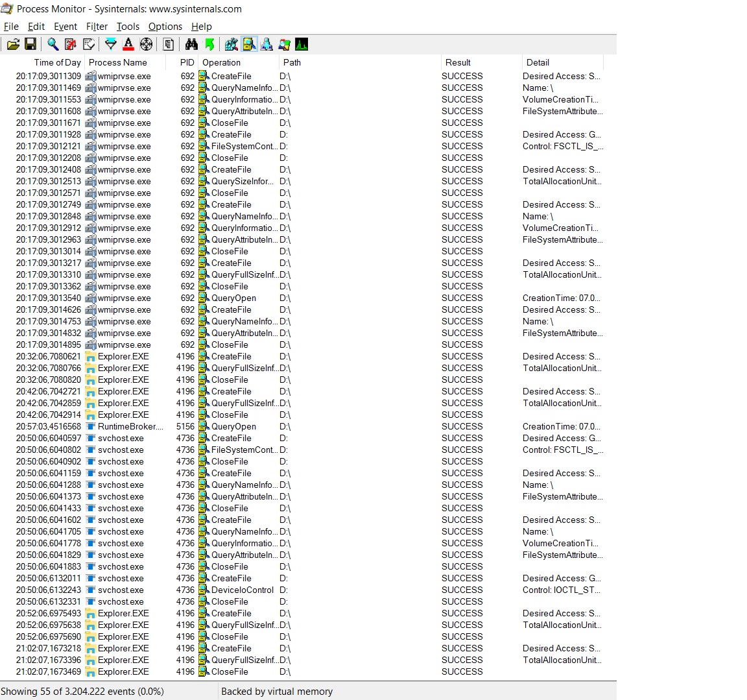
Task: Click the Detail column header
Action: click(x=538, y=62)
